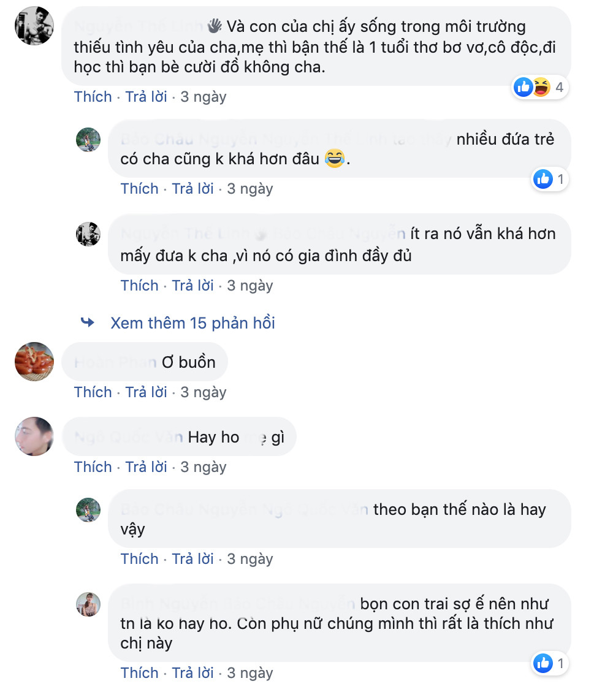
Task: Click the thumbs-up reaction icon on the top comment
Action: [x=523, y=87]
